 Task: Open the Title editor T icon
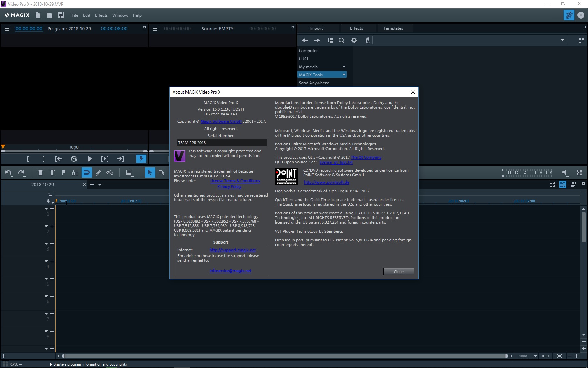[52, 172]
